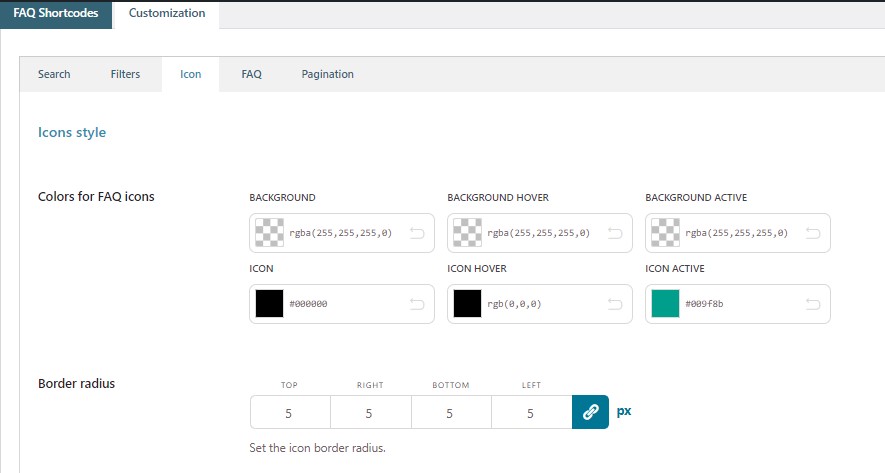Reset Background Active color via undo arrow
This screenshot has height=473, width=885.
point(813,233)
